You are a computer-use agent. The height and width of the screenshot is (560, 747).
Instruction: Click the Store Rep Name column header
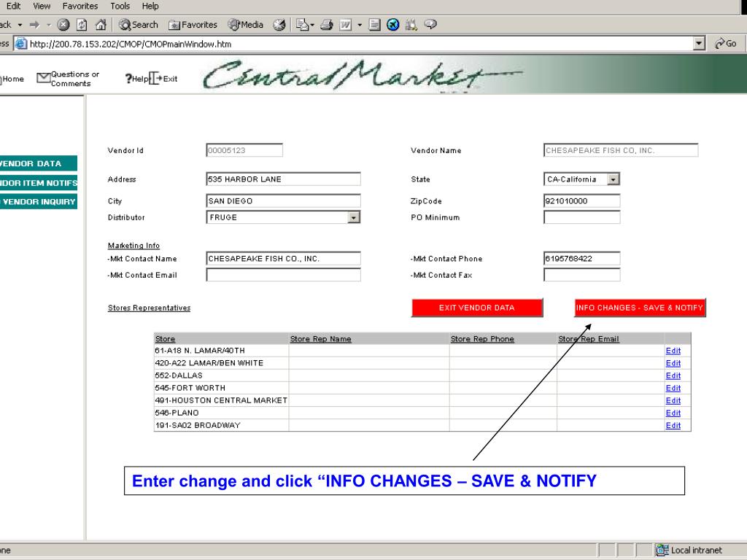click(321, 339)
